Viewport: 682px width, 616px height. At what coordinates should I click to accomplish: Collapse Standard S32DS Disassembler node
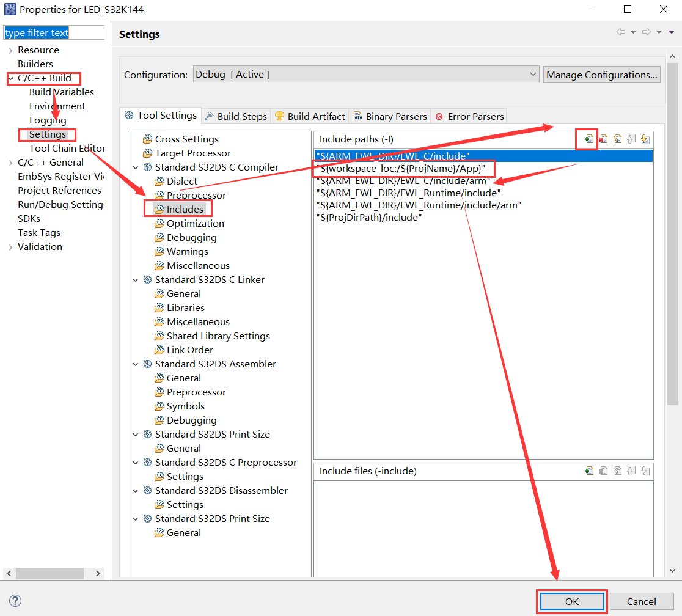tap(136, 491)
